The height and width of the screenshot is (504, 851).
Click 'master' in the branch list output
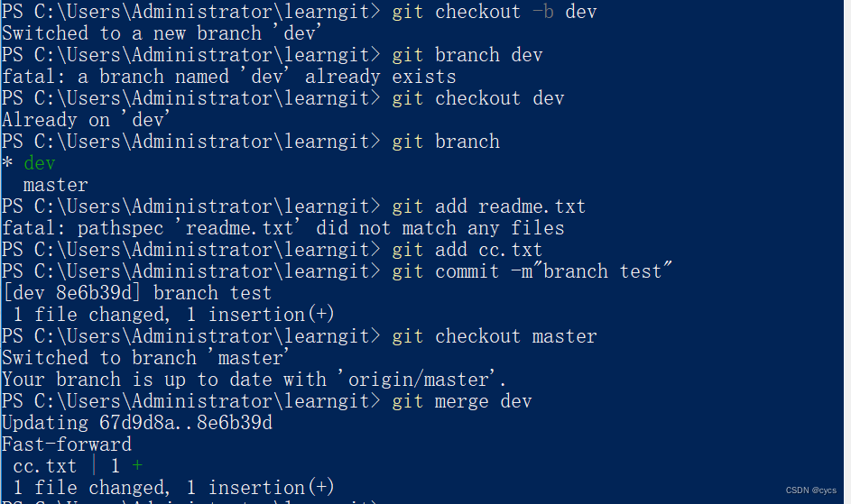[x=55, y=185]
